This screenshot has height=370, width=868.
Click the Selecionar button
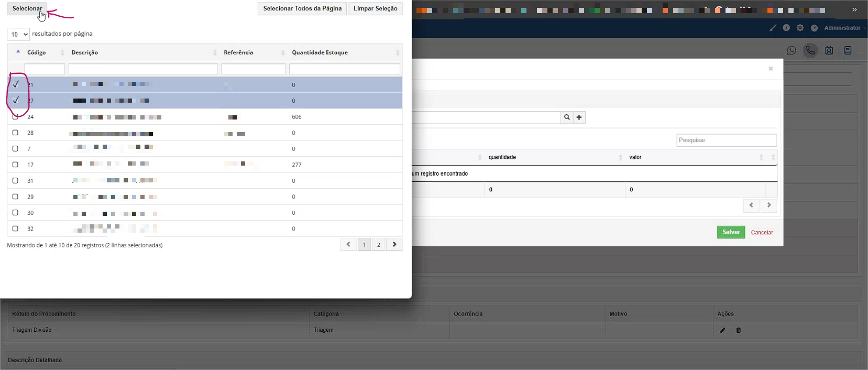pyautogui.click(x=27, y=8)
